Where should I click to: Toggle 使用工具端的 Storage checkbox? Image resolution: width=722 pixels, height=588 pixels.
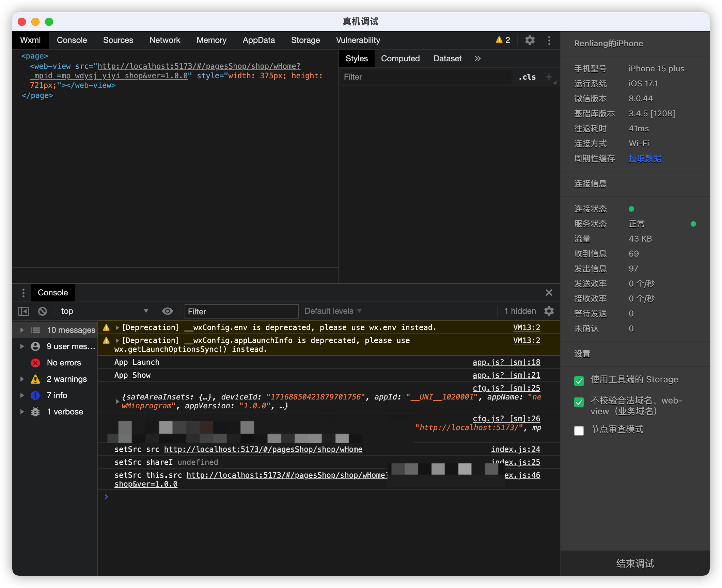pyautogui.click(x=579, y=381)
